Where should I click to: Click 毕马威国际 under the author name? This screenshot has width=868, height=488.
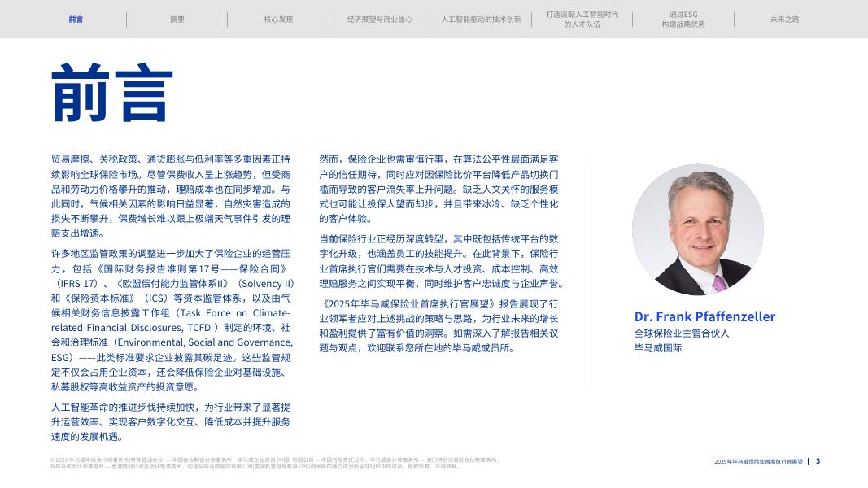coord(658,348)
